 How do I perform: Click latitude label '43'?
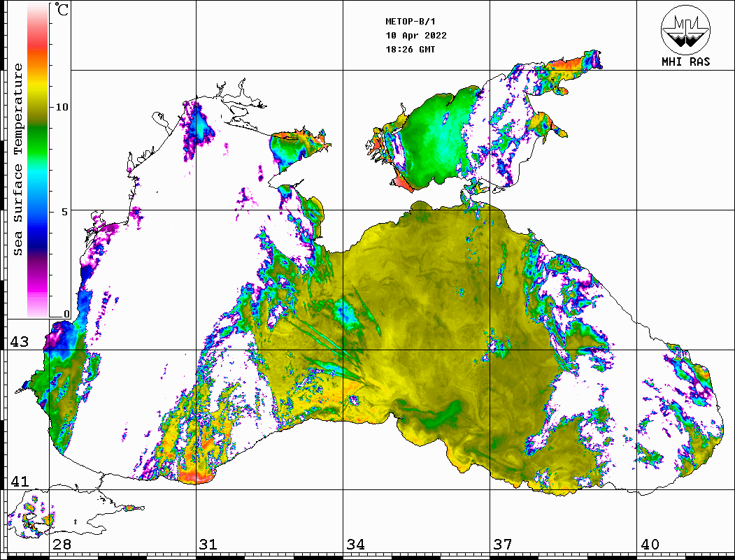20,342
